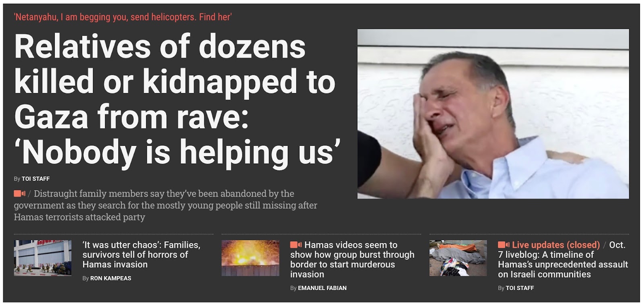Open the 'Oct. 7 liveblog' timeline article
The width and height of the screenshot is (644, 307).
coord(563,260)
